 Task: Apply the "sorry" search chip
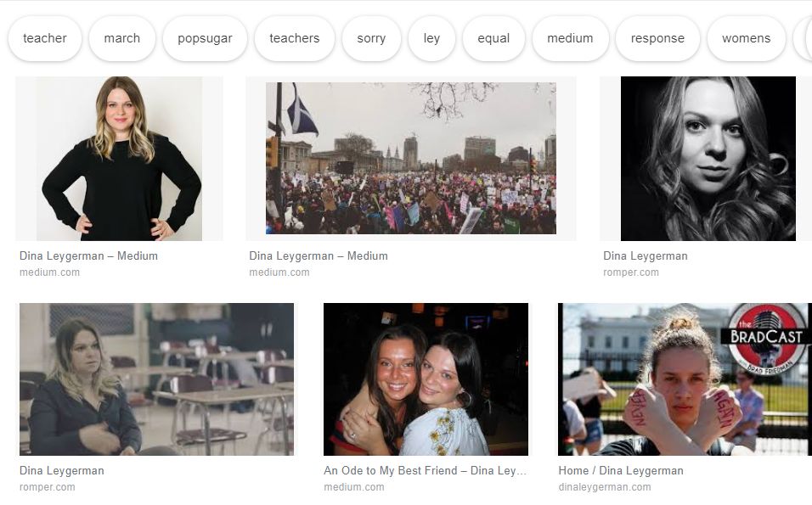click(x=371, y=38)
